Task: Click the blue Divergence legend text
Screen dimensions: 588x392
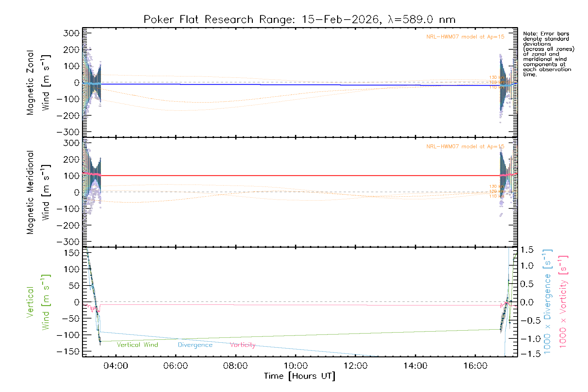Action: coord(195,345)
